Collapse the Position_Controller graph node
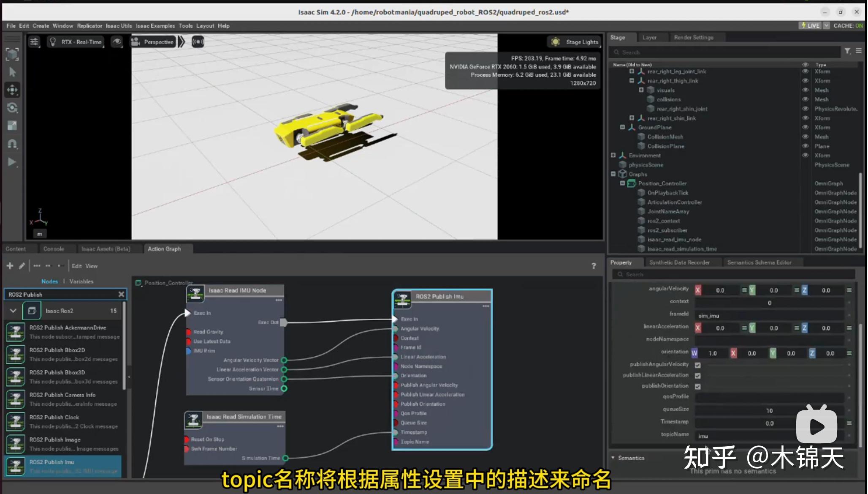Screen dimensions: 868x494 click(x=622, y=183)
